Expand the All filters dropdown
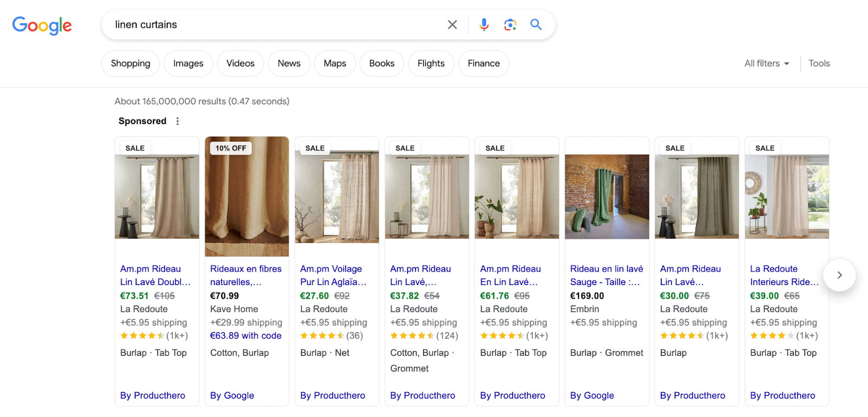The width and height of the screenshot is (868, 417). click(x=767, y=64)
